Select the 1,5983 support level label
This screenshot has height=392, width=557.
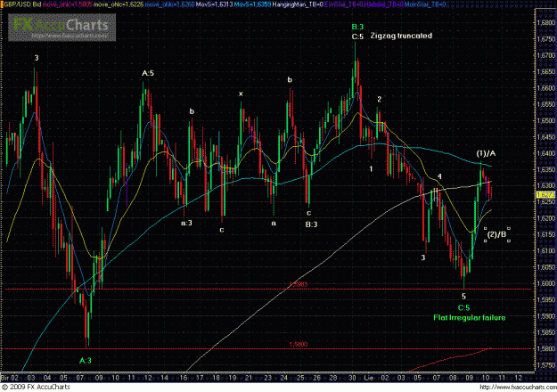299,284
